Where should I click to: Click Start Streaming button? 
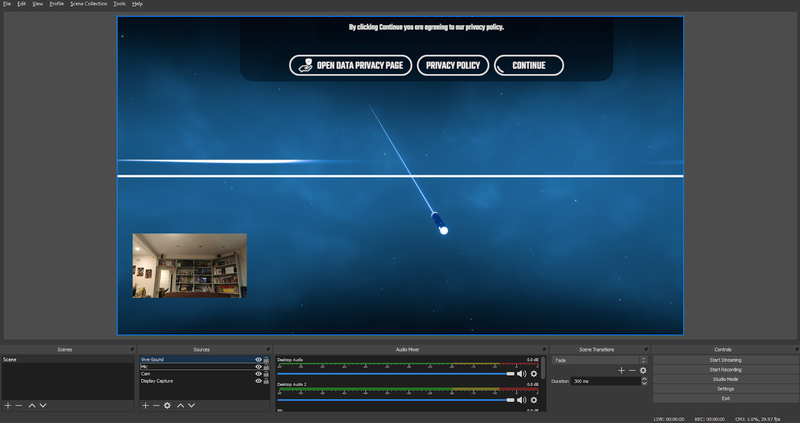pyautogui.click(x=725, y=359)
